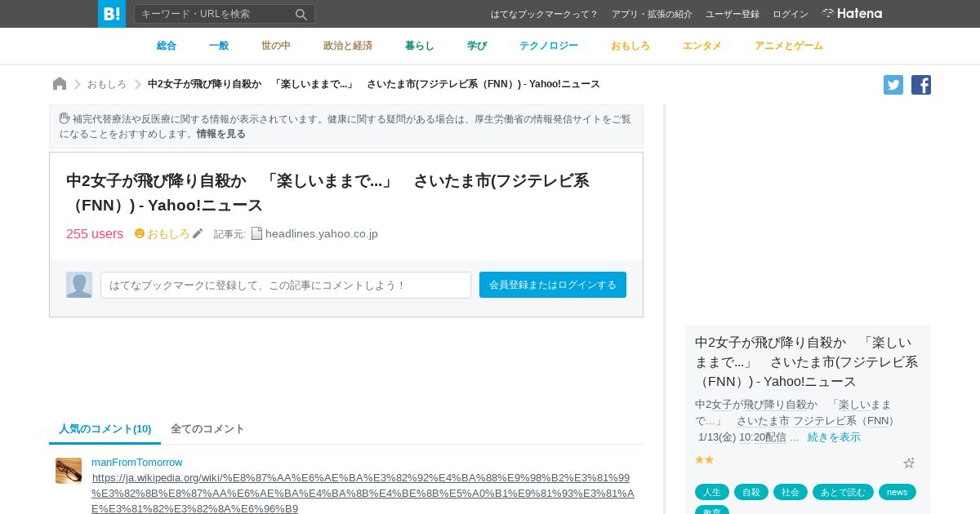Click the フジテレビ系 keyword in sidebar
This screenshot has width=980, height=514.
[825, 421]
